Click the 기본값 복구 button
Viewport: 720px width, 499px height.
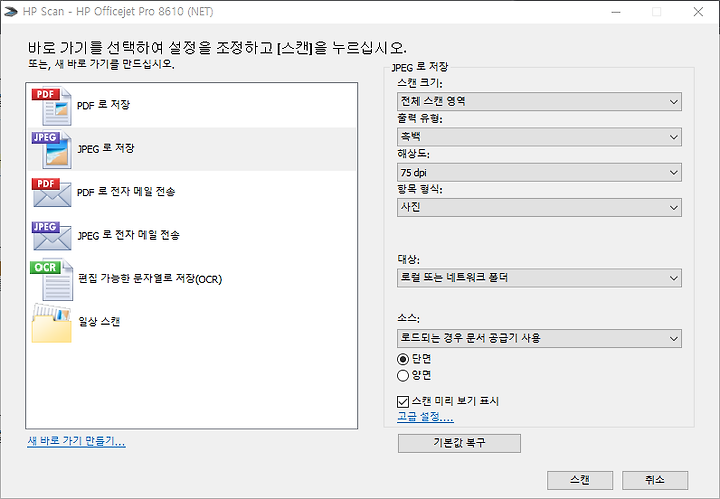(x=459, y=443)
